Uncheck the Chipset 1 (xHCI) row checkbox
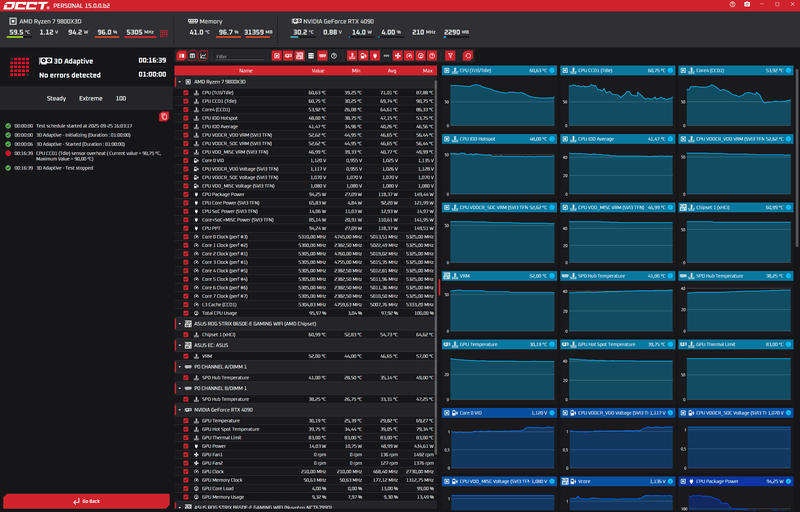 (x=186, y=335)
